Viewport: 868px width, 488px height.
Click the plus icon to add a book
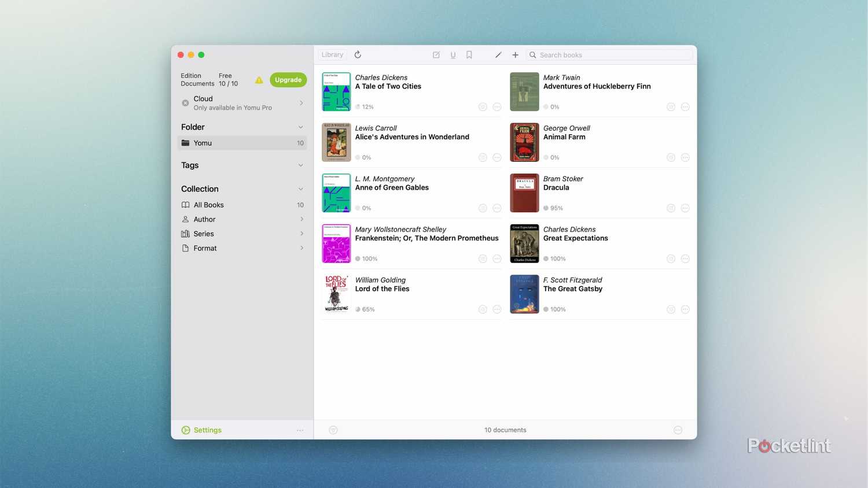pyautogui.click(x=514, y=54)
